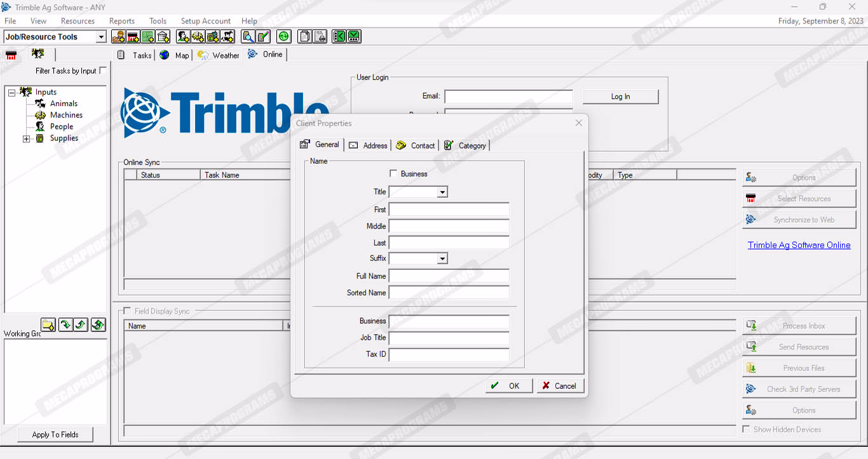
Task: Open the Map tab
Action: coord(175,55)
